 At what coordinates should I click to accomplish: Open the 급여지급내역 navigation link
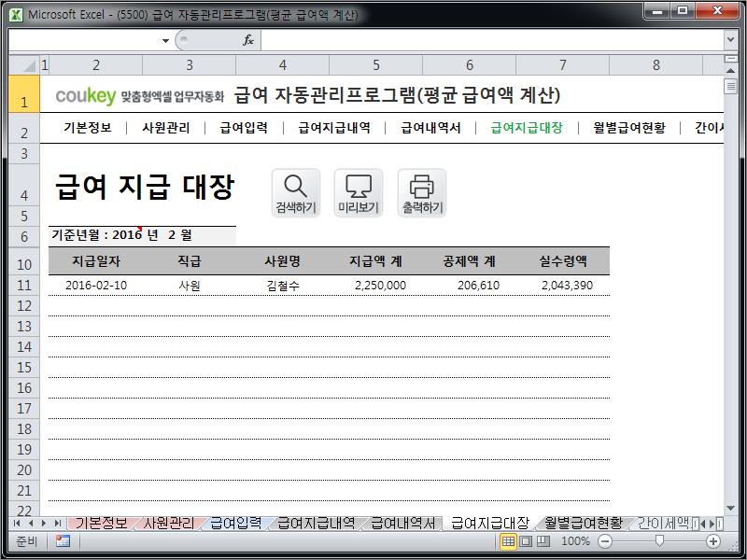pyautogui.click(x=334, y=128)
